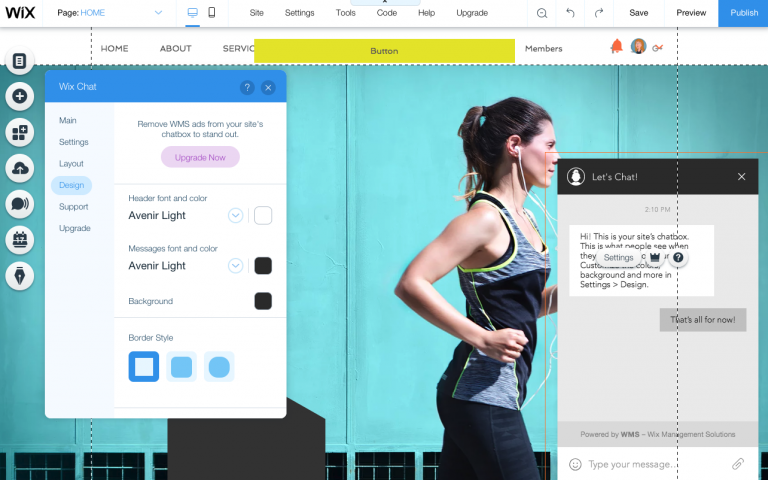Viewport: 768px width, 480px height.
Task: Open the emoji picker in chatbox
Action: (x=576, y=464)
